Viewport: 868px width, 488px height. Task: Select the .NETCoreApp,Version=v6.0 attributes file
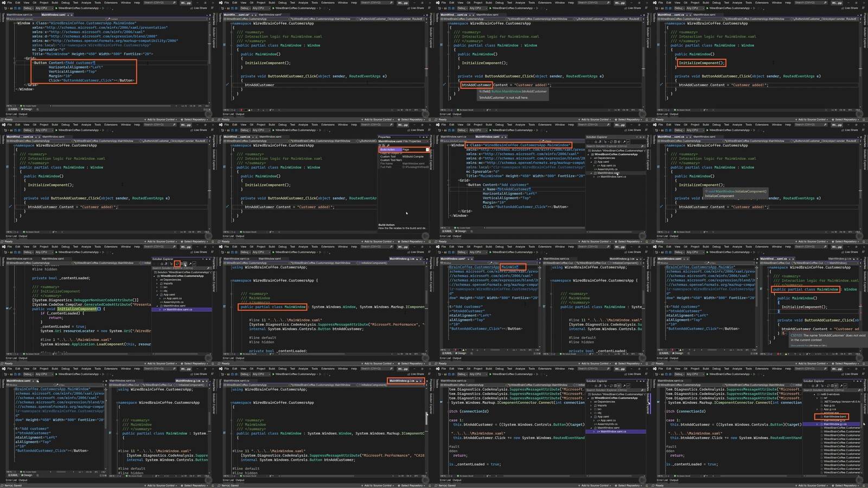tap(841, 402)
